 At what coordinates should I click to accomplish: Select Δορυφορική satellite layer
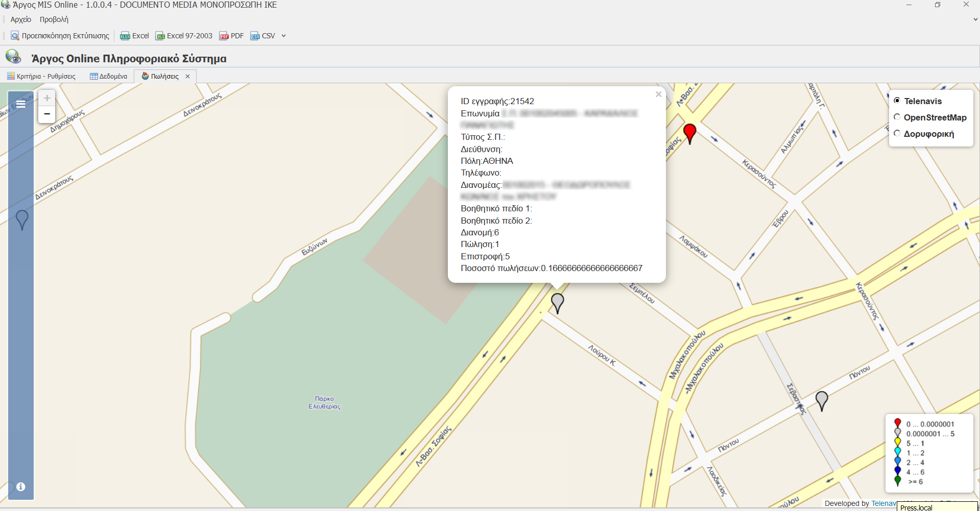click(897, 133)
